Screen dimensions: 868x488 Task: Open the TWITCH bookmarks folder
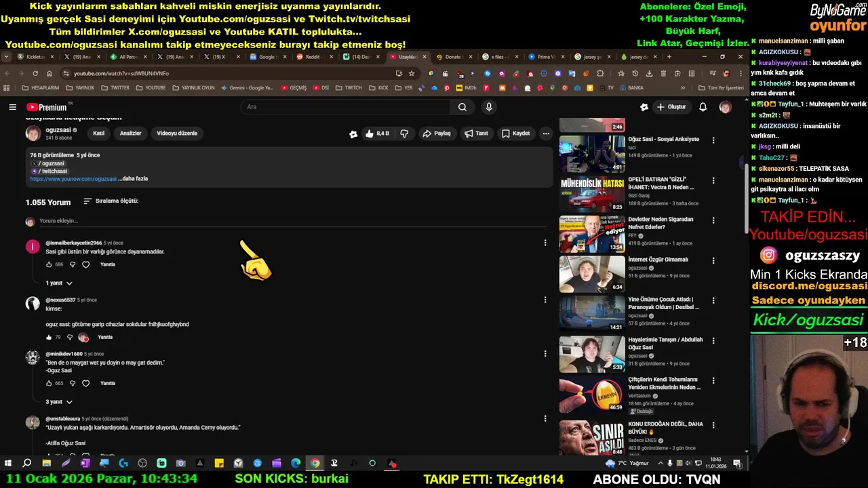click(349, 88)
